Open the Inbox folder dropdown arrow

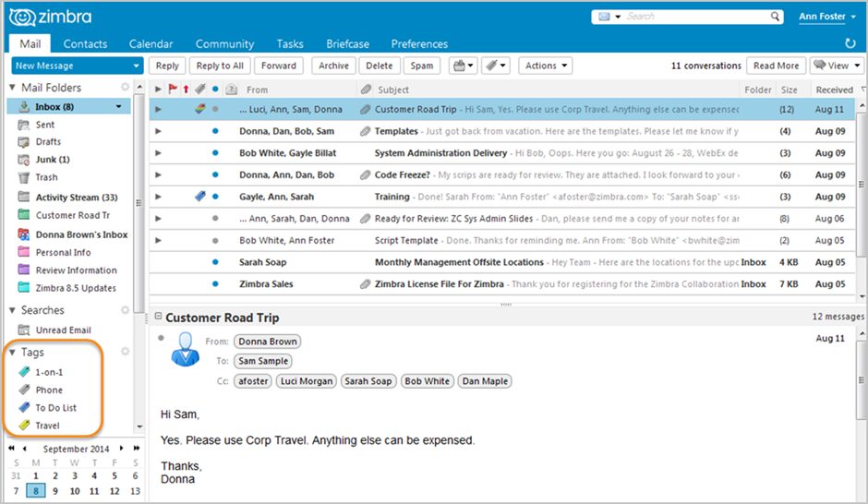point(118,107)
